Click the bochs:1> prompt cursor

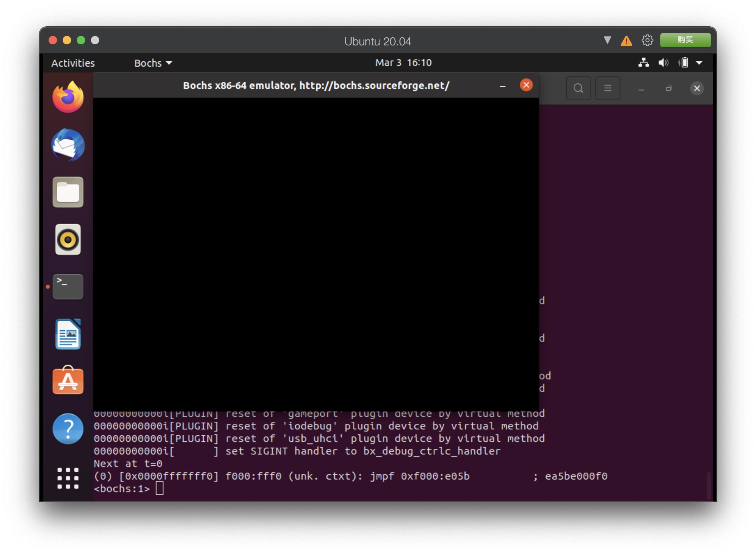[x=159, y=489]
